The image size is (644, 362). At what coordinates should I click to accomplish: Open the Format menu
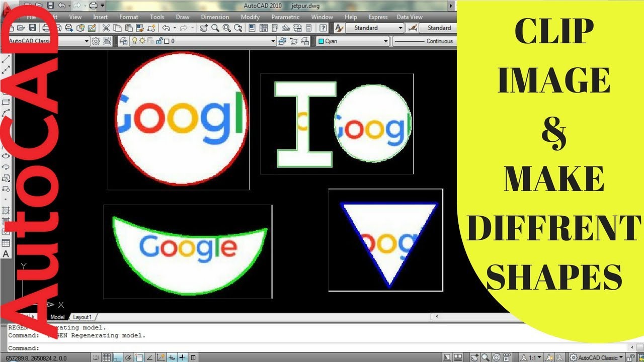[x=129, y=17]
